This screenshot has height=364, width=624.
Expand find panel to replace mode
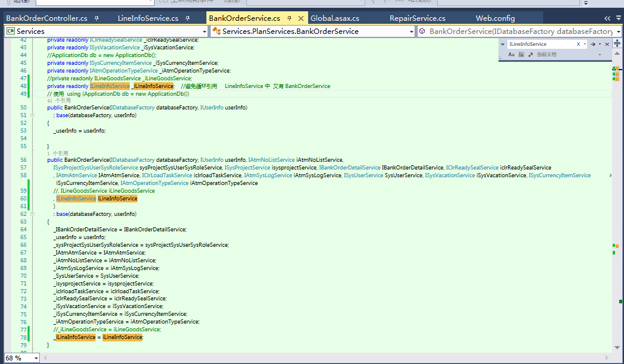click(x=503, y=44)
